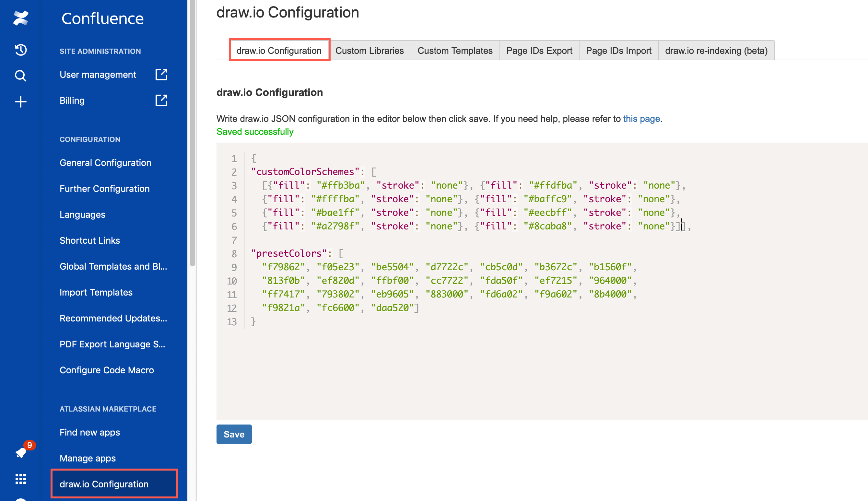Select the #ffb3ba fill color value

pos(341,185)
